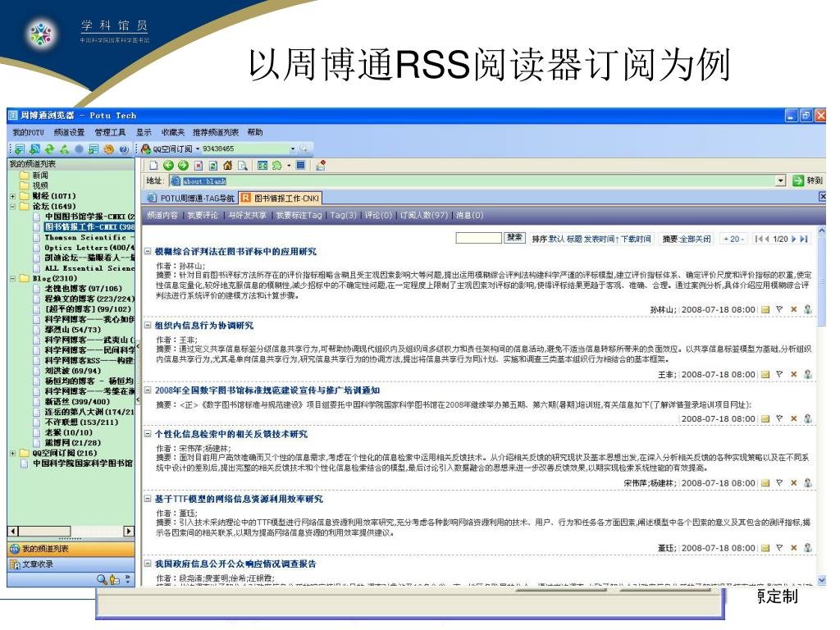Click the content pane scroll-down arrow
Viewport: 840px width, 630px height.
[x=822, y=580]
